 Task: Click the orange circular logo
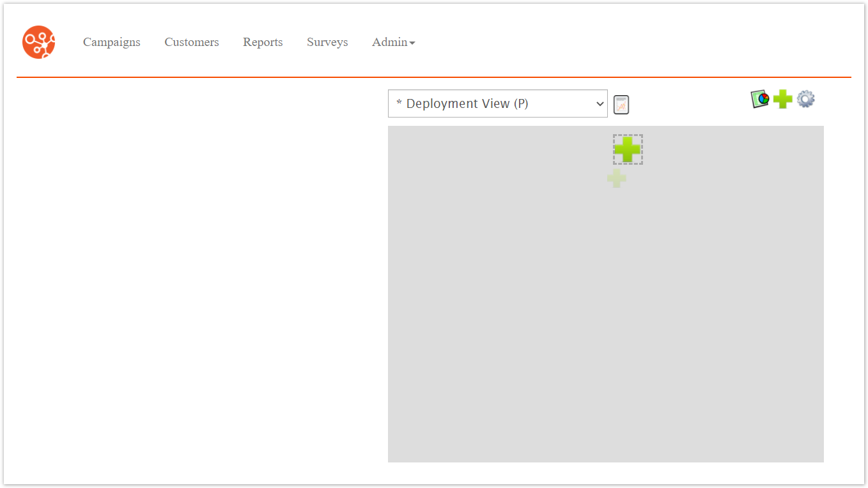[x=38, y=42]
